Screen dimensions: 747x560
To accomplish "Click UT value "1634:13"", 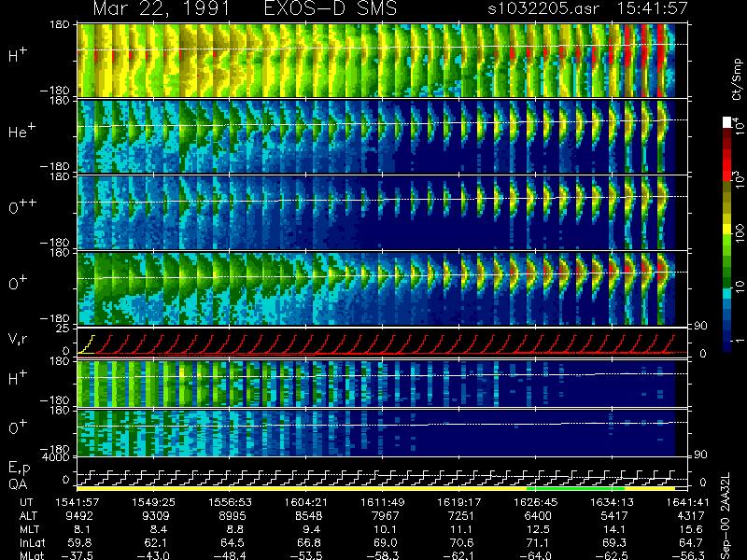I will (613, 502).
